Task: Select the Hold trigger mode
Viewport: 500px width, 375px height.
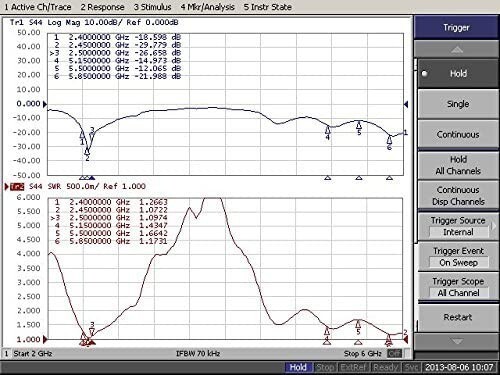Action: tap(458, 74)
